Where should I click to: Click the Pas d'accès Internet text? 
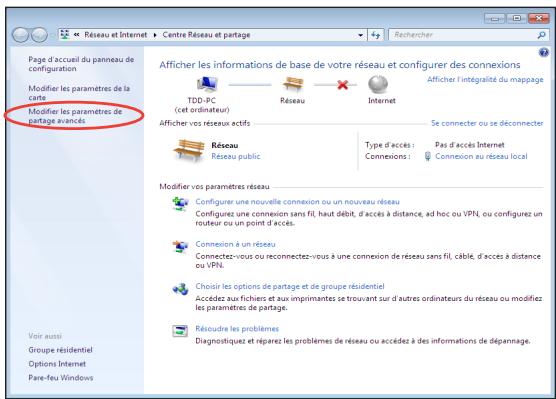tap(469, 145)
